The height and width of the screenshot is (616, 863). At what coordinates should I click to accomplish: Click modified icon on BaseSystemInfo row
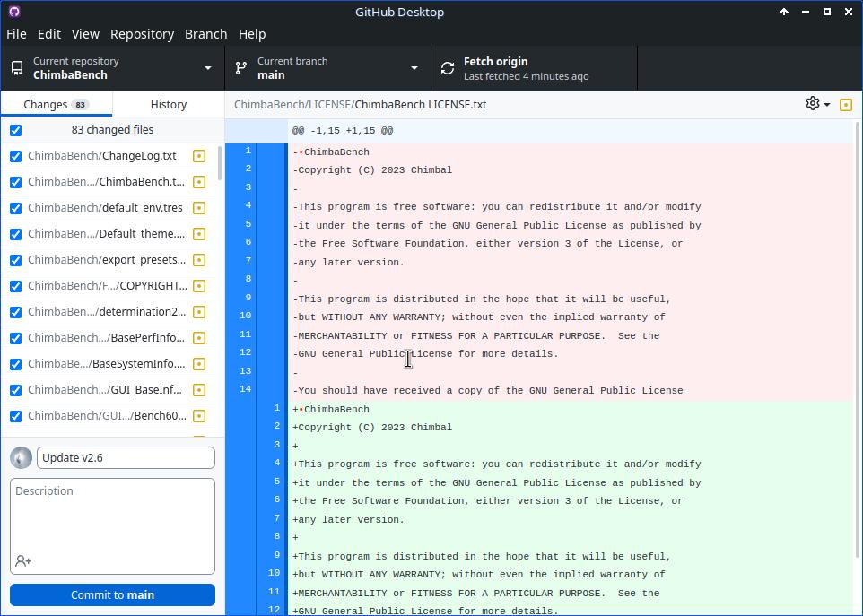[x=199, y=364]
